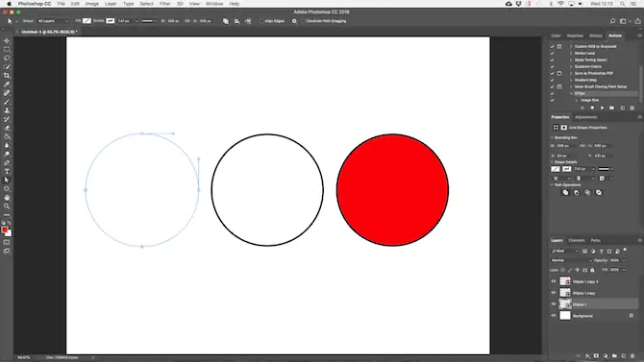This screenshot has height=362, width=644.
Task: Open the Apple menu
Action: click(9, 4)
